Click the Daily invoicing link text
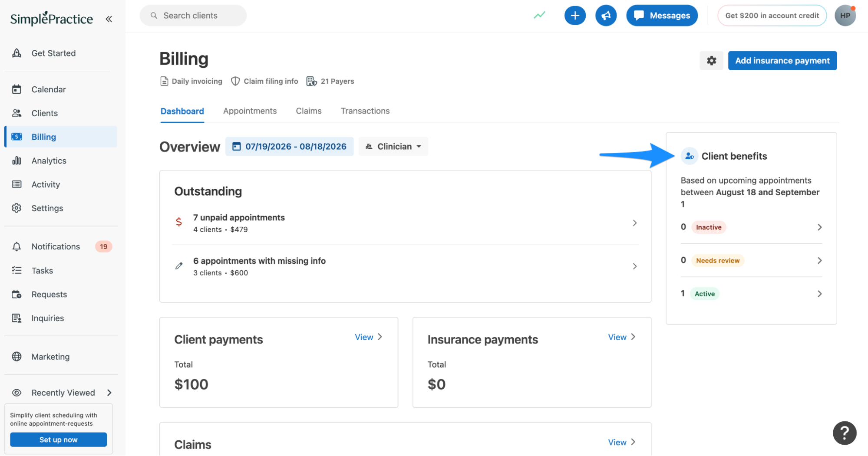This screenshot has height=456, width=868. click(197, 81)
